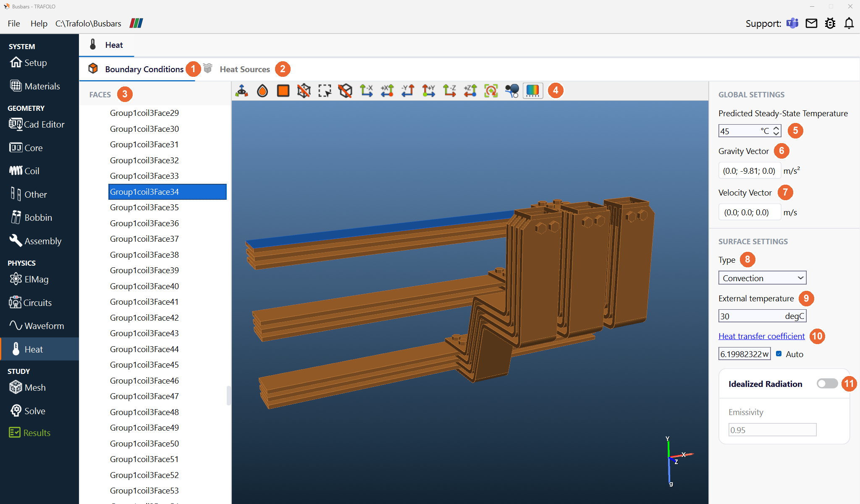Open the surface Type Convection dropdown
860x504 pixels.
pos(762,278)
